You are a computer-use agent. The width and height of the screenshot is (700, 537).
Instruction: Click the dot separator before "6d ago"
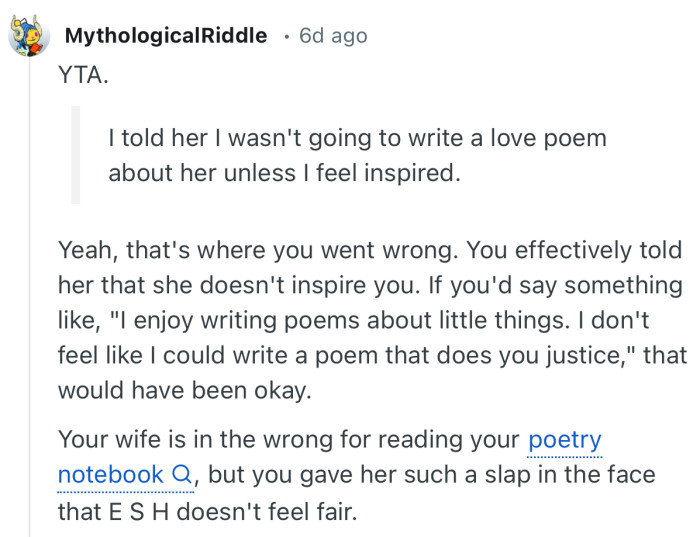point(286,37)
